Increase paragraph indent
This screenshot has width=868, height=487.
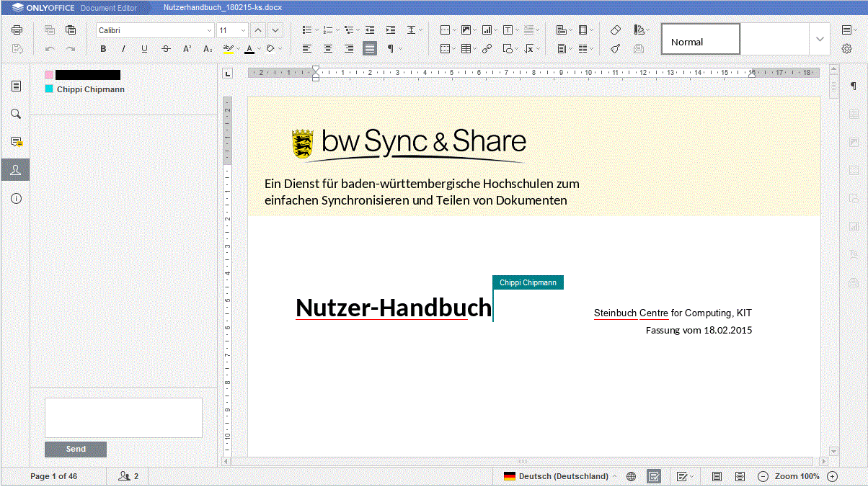391,30
